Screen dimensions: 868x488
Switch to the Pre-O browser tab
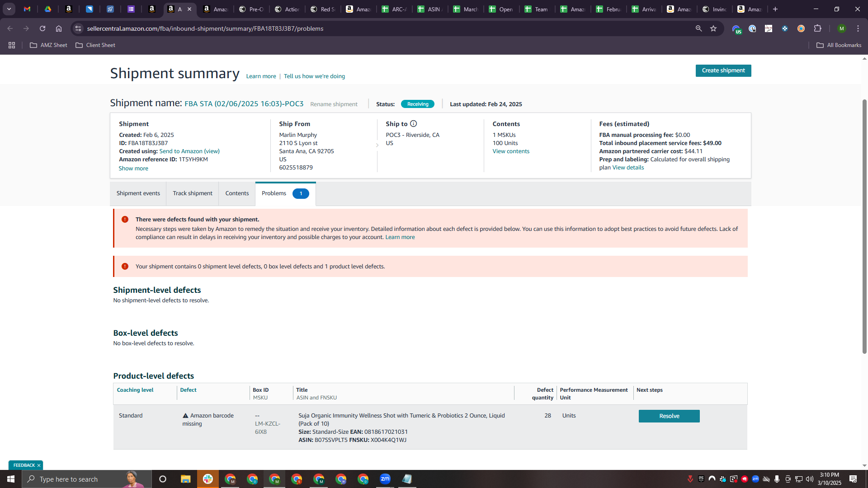pyautogui.click(x=251, y=9)
